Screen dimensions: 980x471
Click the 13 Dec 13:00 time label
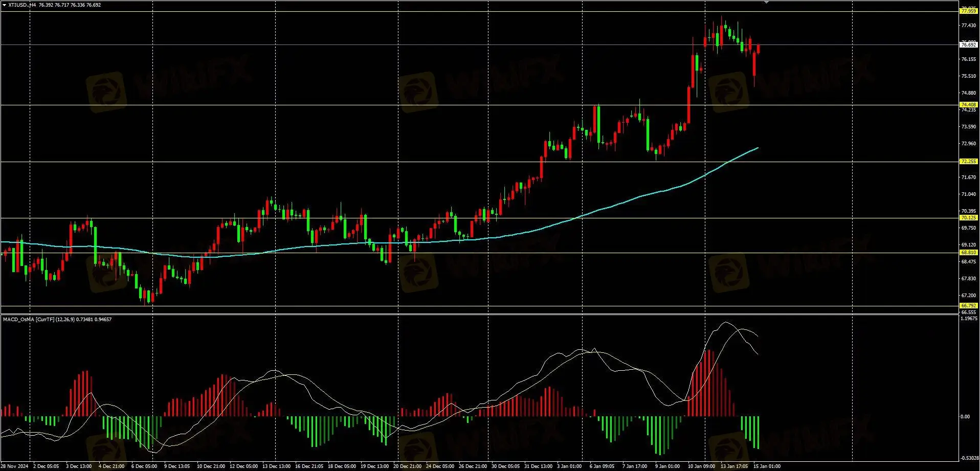pyautogui.click(x=276, y=466)
